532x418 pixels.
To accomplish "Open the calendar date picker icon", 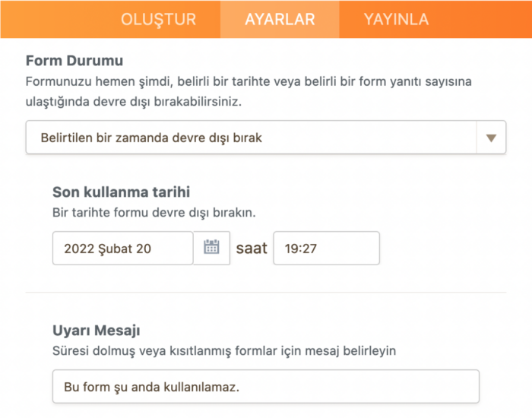I will pos(211,248).
